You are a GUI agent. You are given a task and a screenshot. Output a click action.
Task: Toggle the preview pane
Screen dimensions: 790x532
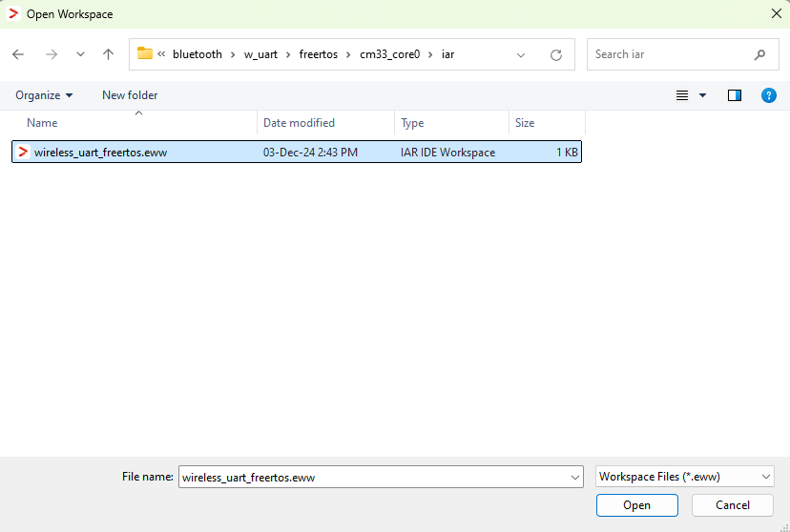click(734, 95)
